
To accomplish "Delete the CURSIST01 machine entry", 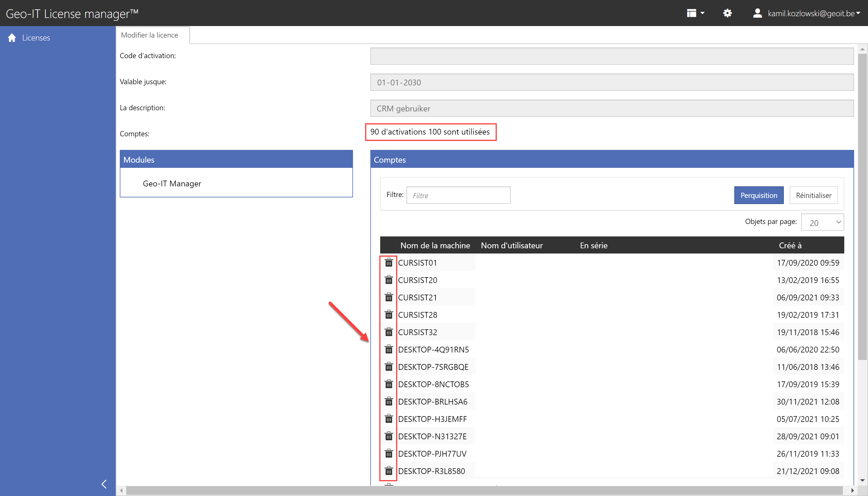I will [389, 263].
